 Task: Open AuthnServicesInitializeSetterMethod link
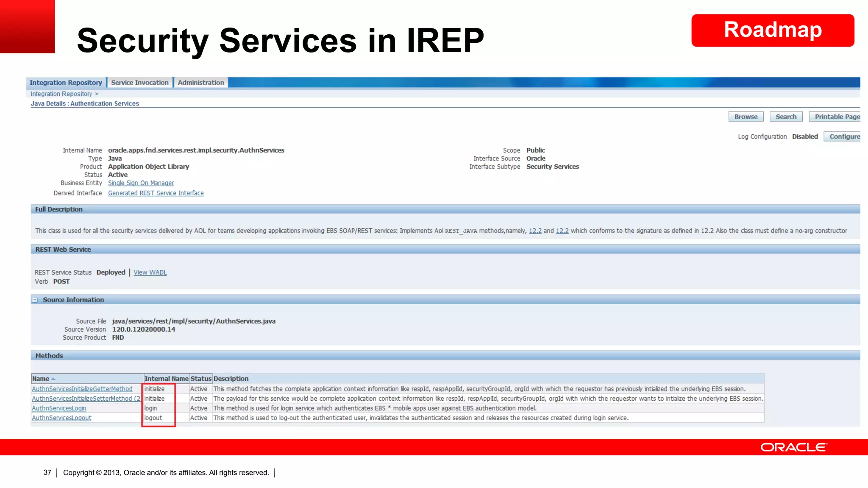(86, 399)
